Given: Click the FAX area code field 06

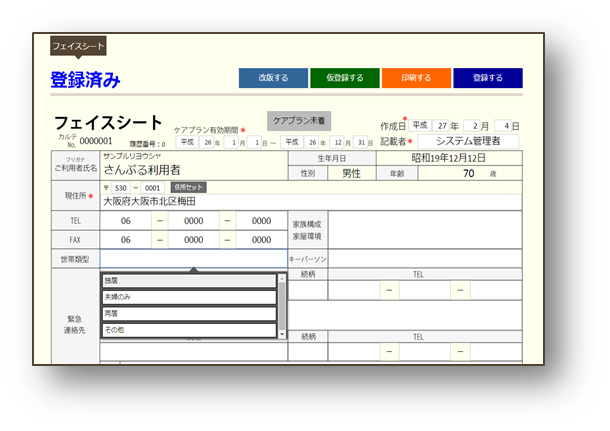Looking at the screenshot, I should coord(126,240).
